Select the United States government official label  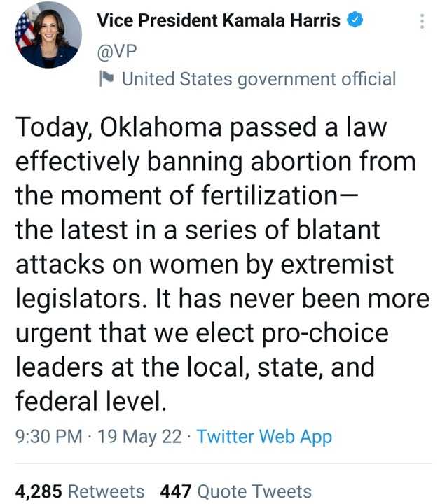259,78
